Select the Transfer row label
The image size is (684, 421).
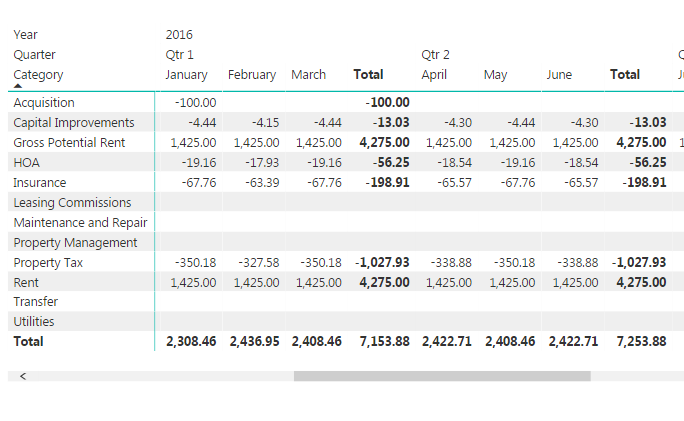[x=35, y=301]
